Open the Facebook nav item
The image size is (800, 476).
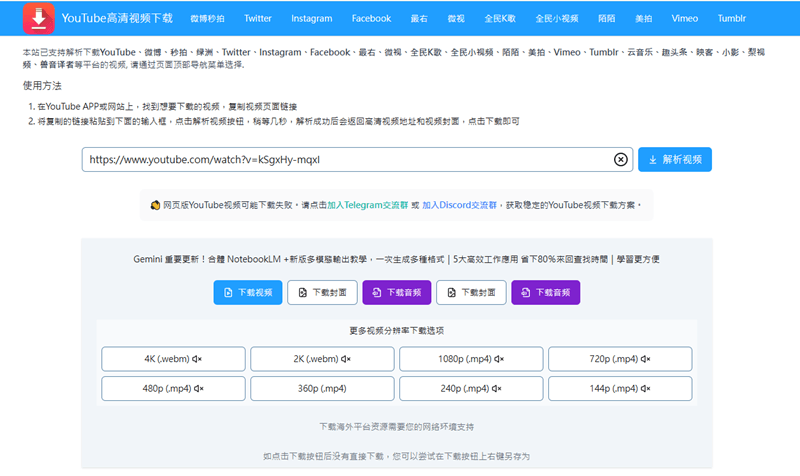point(371,18)
